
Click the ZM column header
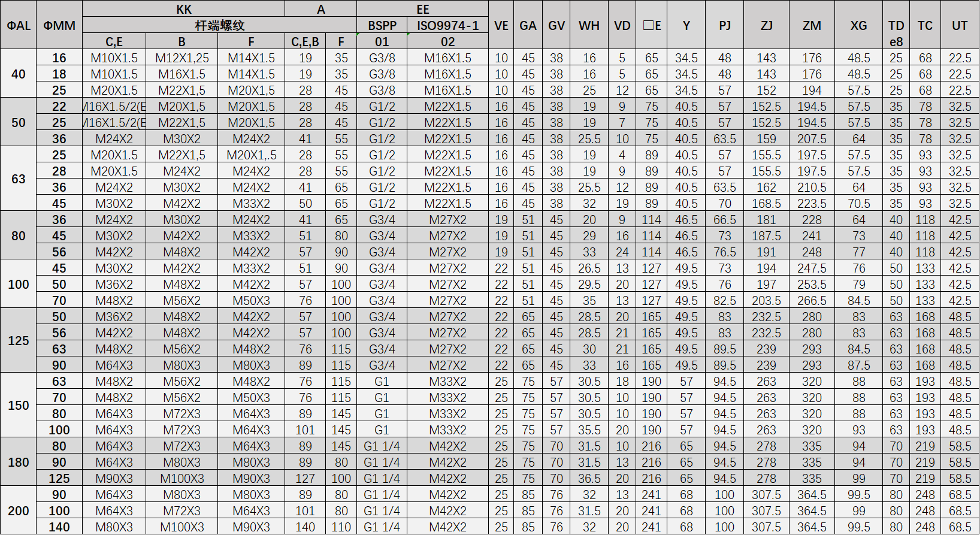(x=812, y=26)
